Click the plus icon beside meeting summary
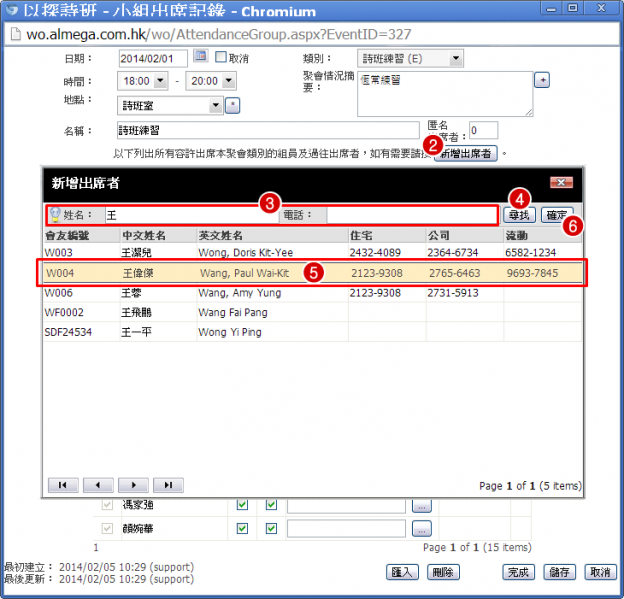Viewport: 624px width, 599px height. [542, 80]
